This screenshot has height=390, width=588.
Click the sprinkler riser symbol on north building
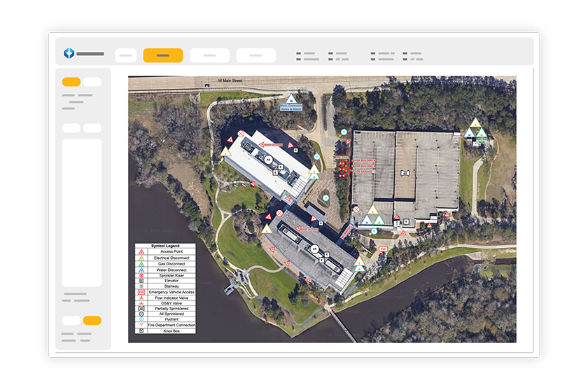click(x=241, y=134)
